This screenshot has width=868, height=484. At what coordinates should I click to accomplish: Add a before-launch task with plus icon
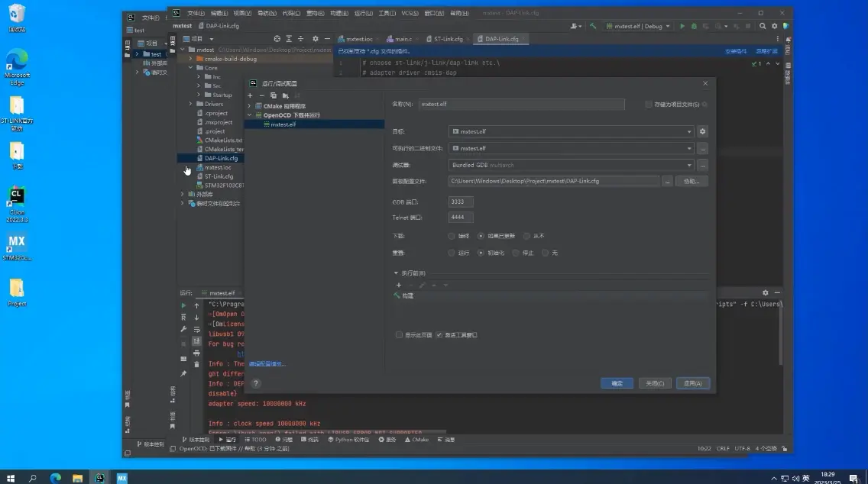[x=398, y=285]
